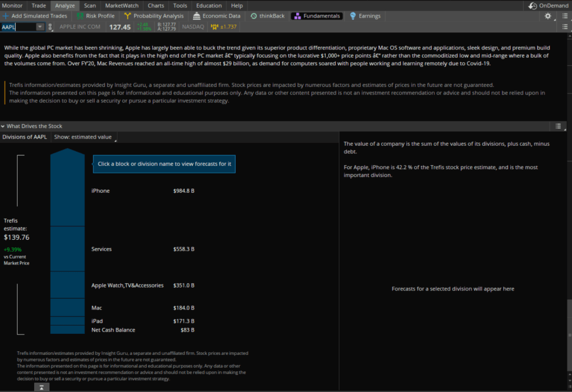Select the Fundamentals subtab
The height and width of the screenshot is (392, 572).
317,16
